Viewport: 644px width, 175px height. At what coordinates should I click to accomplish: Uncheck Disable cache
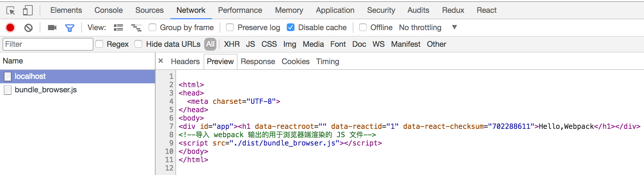(291, 28)
